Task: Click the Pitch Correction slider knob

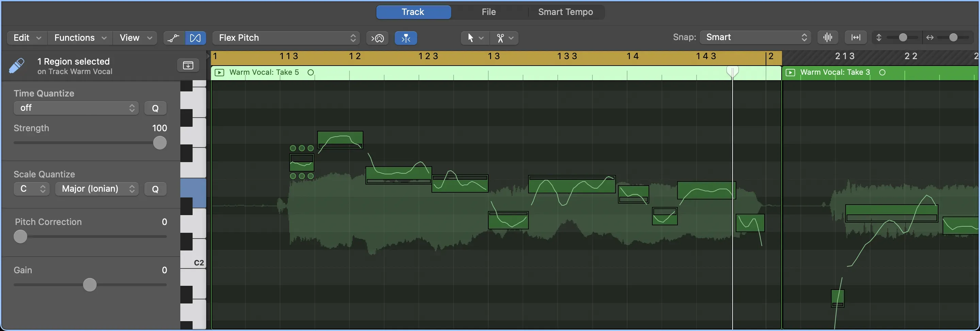Action: click(20, 237)
